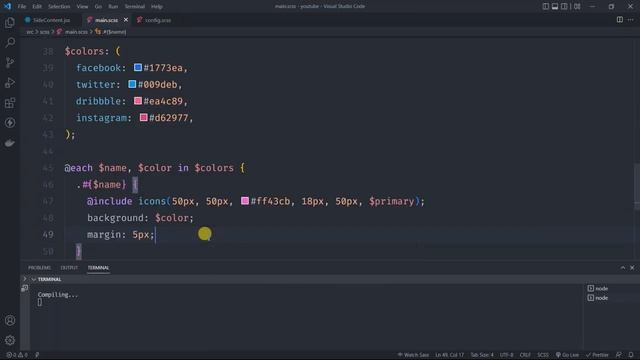This screenshot has height=360, width=640.
Task: Open the Search view in activity bar
Action: coord(10,42)
